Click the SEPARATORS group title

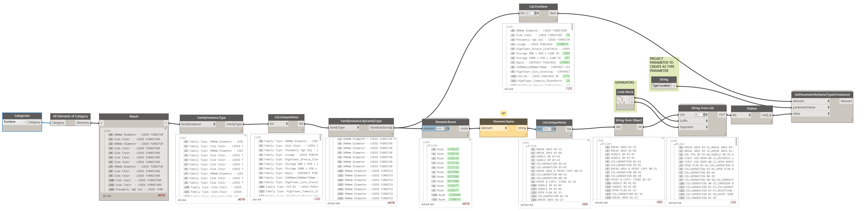point(624,83)
